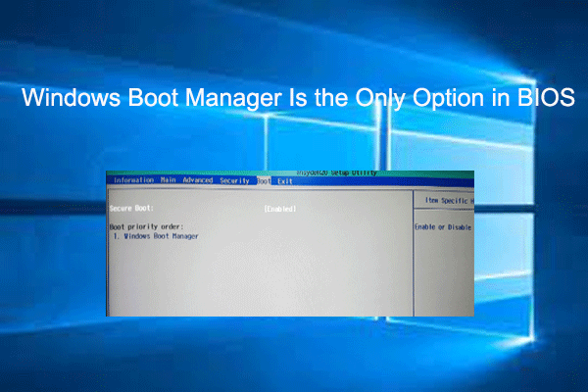Click the Boot priority order heading
The height and width of the screenshot is (392, 588).
[x=146, y=226]
